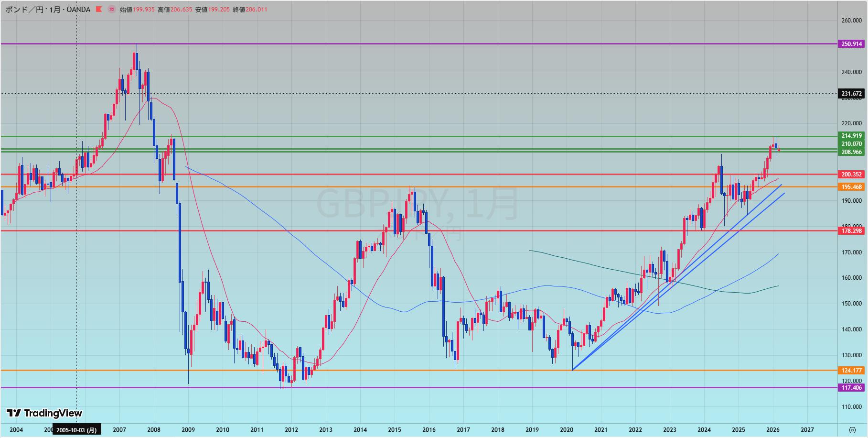This screenshot has height=438, width=868.
Task: Click the green 210.070 price label
Action: pos(851,144)
